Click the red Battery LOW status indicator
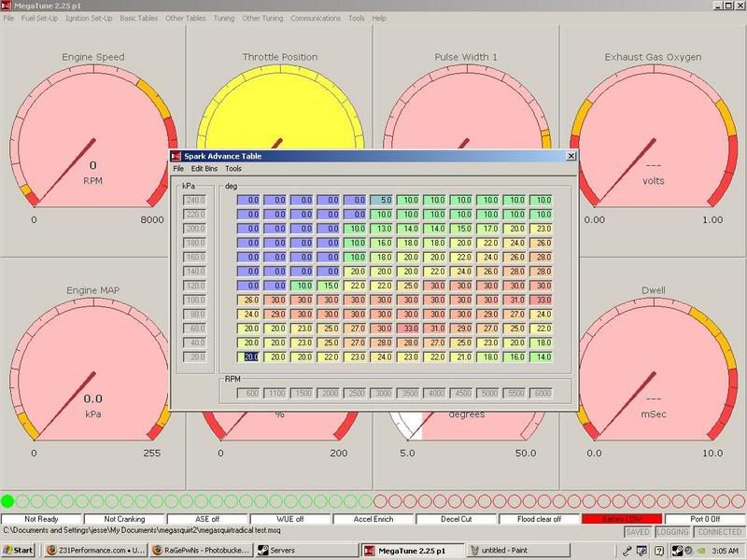 [x=622, y=519]
